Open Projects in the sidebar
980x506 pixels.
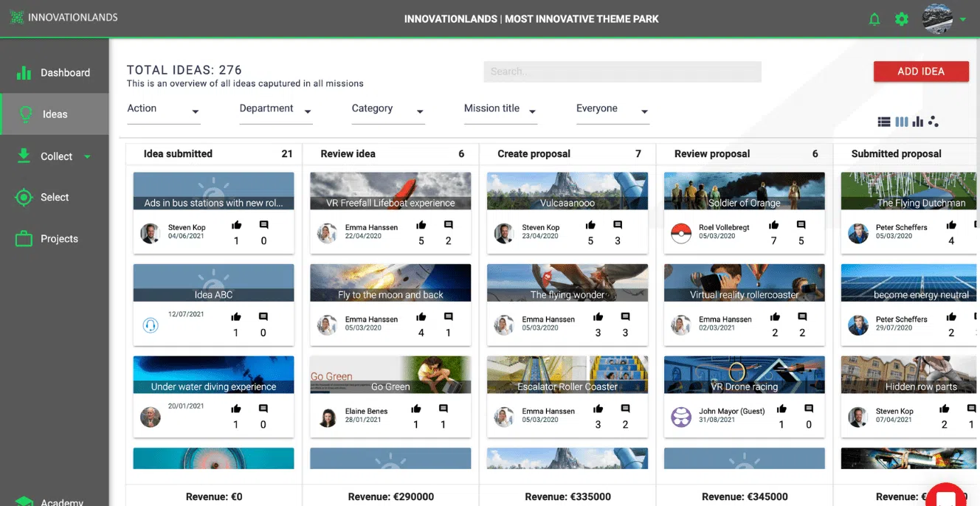pos(55,239)
